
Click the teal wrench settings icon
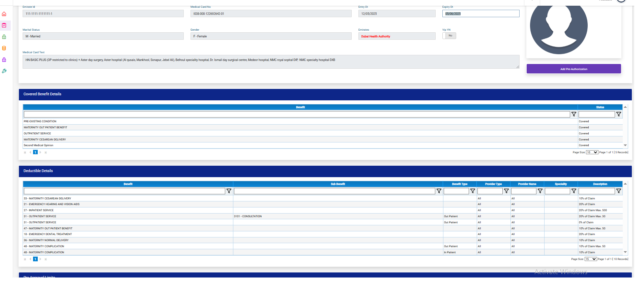(4, 71)
